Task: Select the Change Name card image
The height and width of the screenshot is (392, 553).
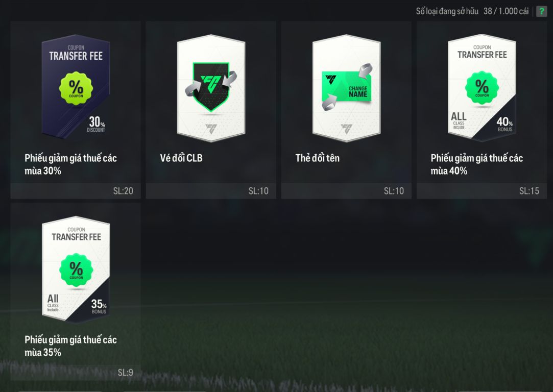Action: (x=346, y=88)
